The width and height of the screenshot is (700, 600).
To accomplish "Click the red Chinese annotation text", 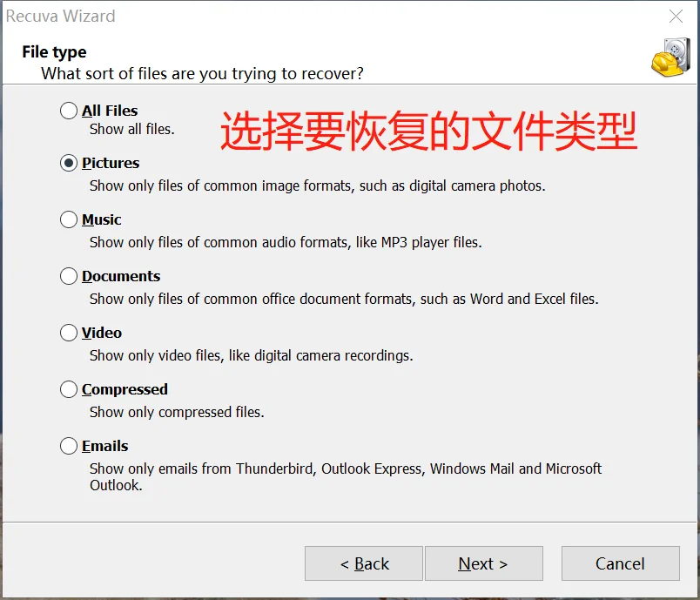I will (x=428, y=131).
